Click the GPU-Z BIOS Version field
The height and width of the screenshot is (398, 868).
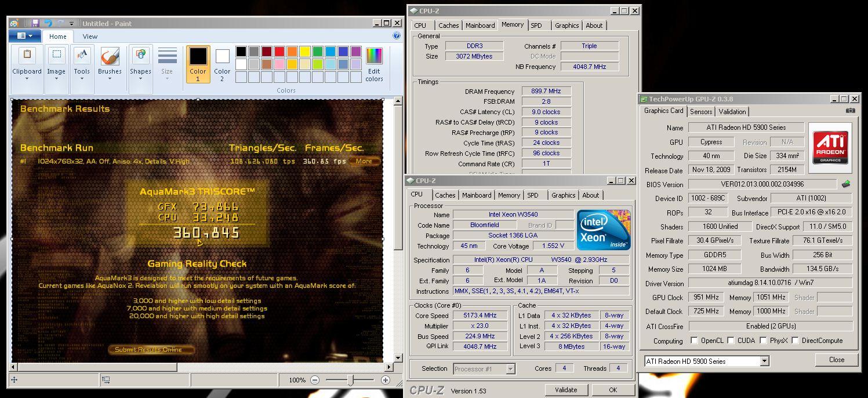click(763, 184)
